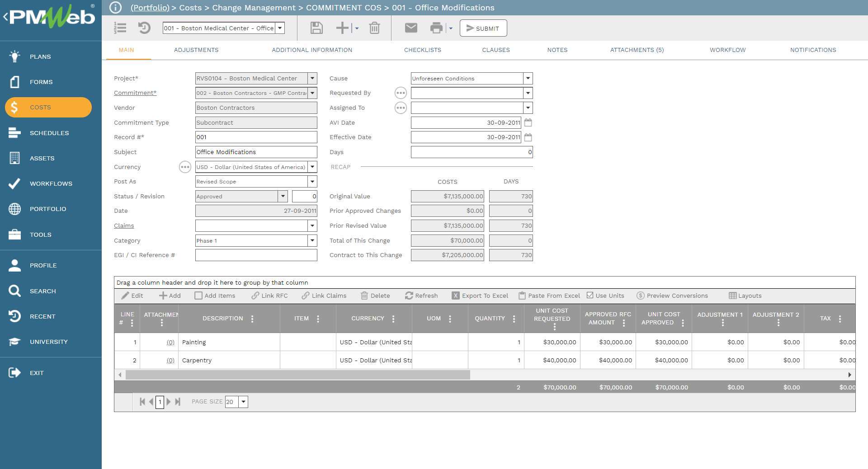
Task: Click the printer icon in toolbar
Action: [436, 28]
